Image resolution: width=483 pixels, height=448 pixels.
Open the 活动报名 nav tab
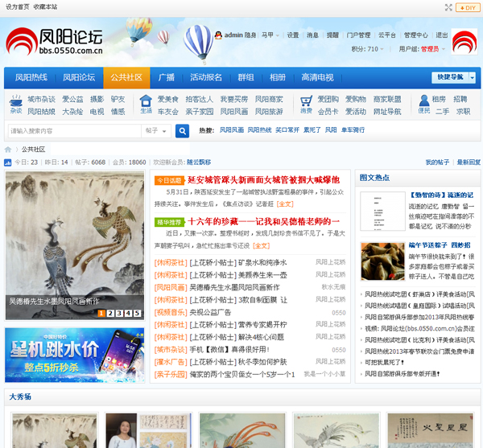coord(206,77)
